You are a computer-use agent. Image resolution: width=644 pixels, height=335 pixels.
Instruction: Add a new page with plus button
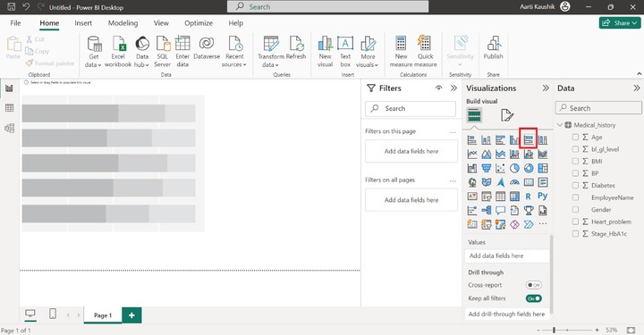pyautogui.click(x=131, y=315)
